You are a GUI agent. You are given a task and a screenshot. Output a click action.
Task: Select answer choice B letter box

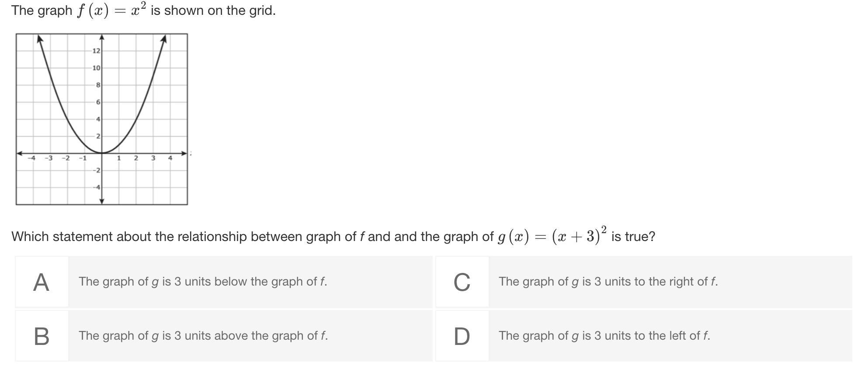click(x=42, y=336)
